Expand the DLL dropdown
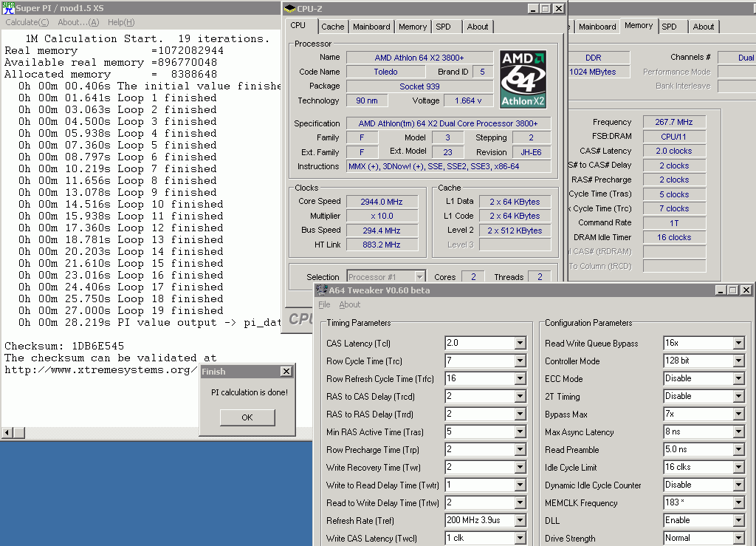 pyautogui.click(x=738, y=520)
